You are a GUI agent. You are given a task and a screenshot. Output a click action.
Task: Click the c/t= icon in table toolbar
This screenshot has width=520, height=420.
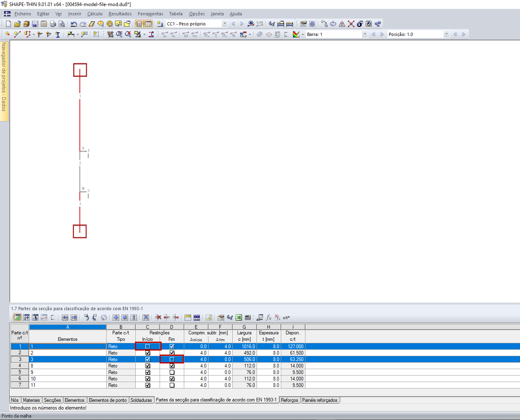[286, 317]
